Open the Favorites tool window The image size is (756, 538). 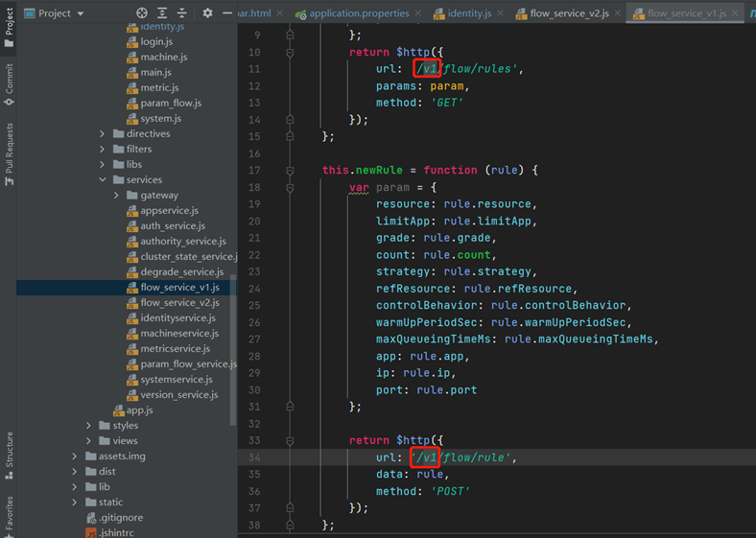[9, 515]
